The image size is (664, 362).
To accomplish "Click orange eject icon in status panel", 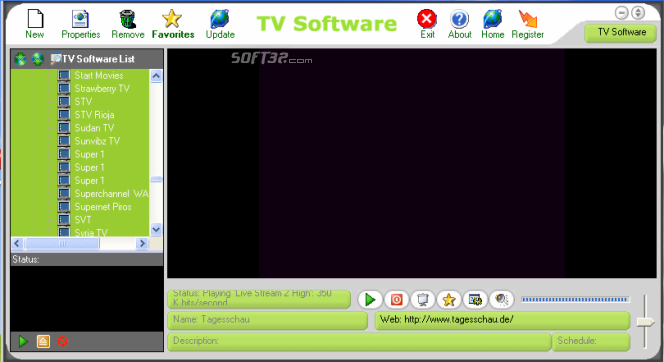I will click(x=43, y=341).
